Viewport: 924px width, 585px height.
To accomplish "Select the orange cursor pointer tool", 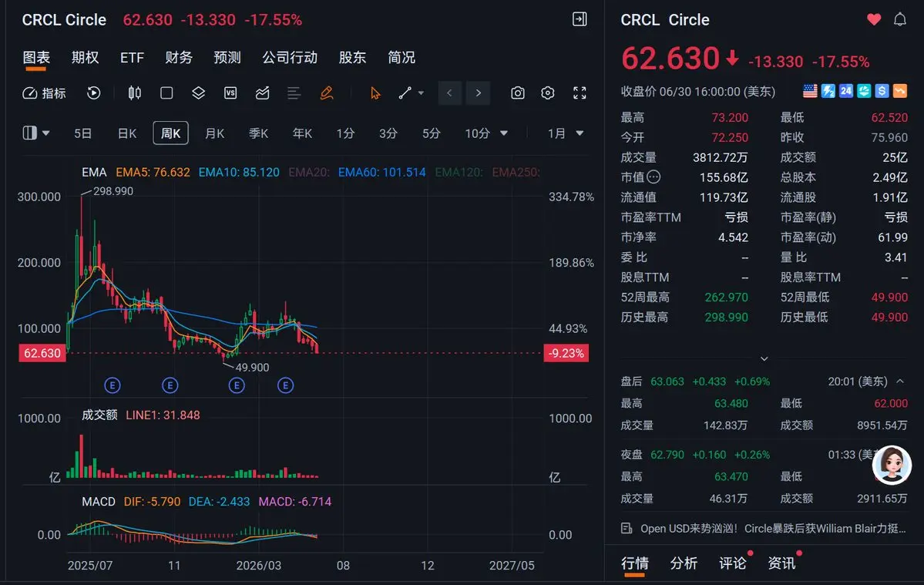I will coord(375,93).
